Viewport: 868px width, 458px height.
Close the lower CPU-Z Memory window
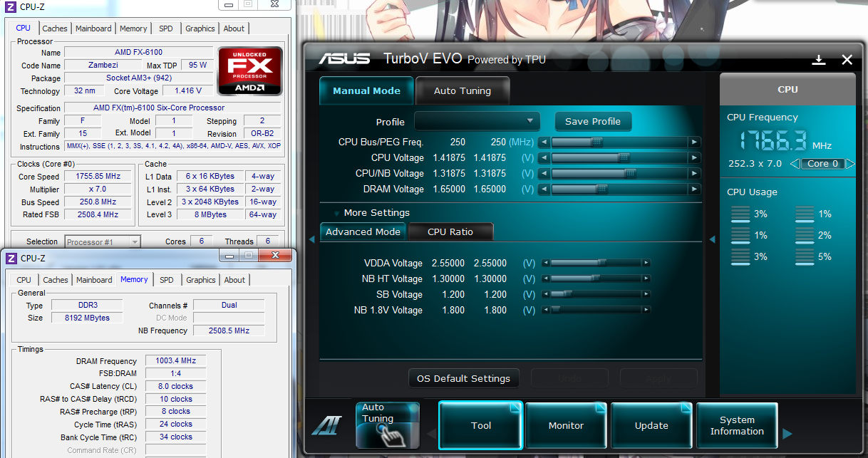tap(275, 256)
